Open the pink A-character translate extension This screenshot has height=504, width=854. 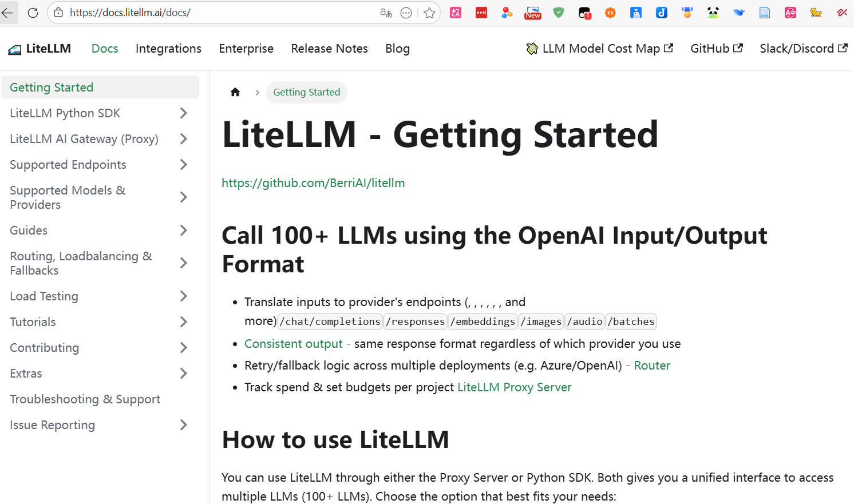(790, 13)
